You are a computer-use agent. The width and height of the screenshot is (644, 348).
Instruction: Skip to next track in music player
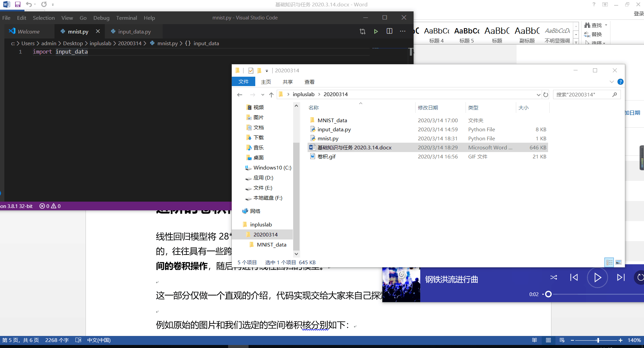coord(621,277)
